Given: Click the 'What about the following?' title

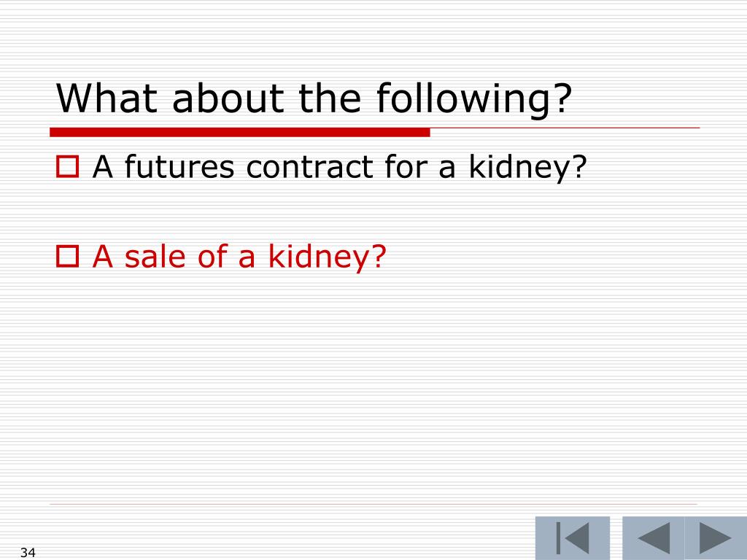Looking at the screenshot, I should pos(314,98).
